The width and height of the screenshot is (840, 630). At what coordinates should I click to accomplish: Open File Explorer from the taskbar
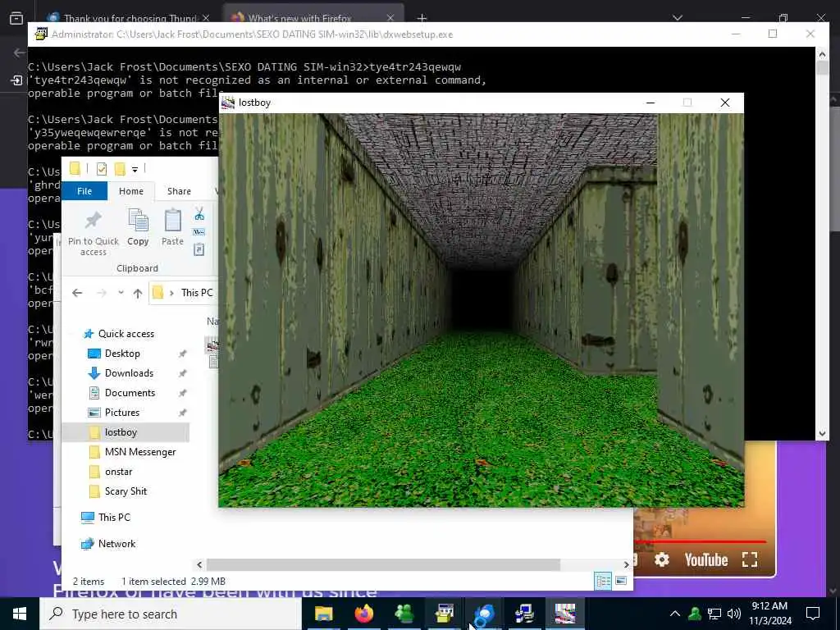[x=323, y=614]
